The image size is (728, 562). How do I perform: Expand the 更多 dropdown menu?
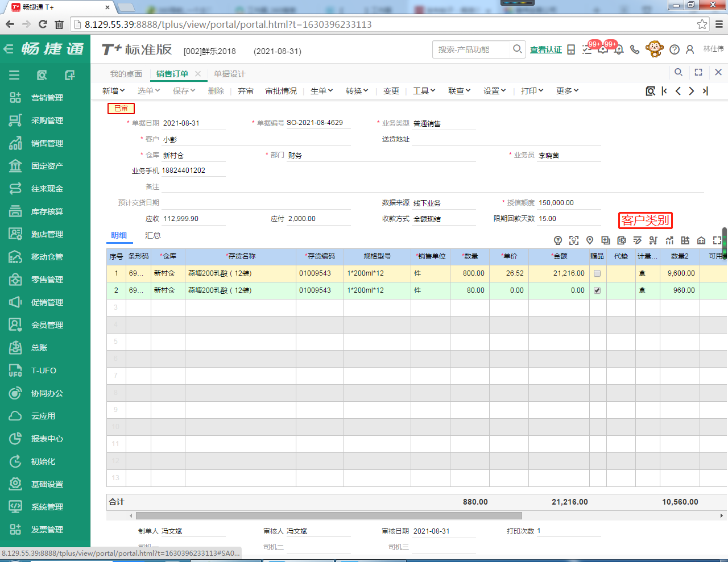[x=567, y=91]
